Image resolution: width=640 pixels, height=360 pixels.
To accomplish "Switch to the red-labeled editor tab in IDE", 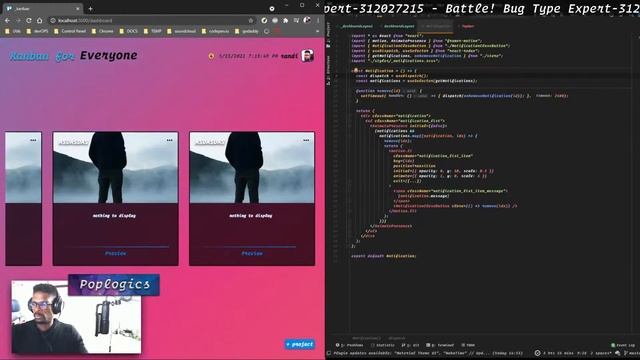I will pyautogui.click(x=467, y=26).
